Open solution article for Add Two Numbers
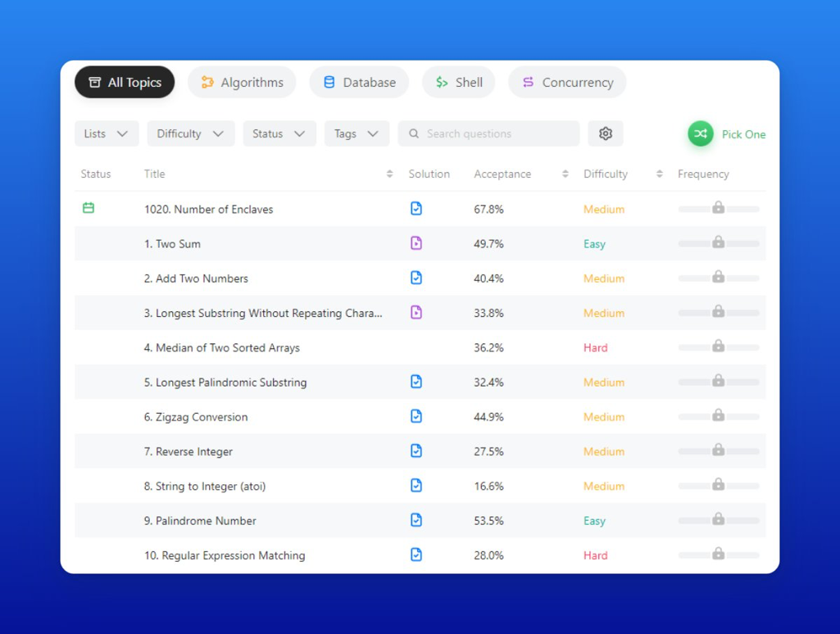Viewport: 840px width, 634px height. coord(416,279)
